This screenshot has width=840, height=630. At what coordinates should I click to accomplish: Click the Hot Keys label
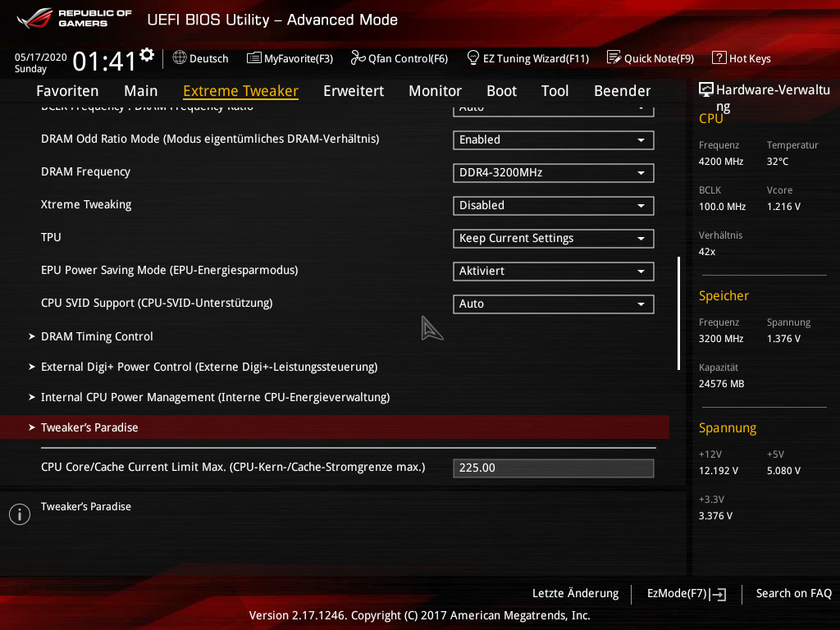pos(750,58)
